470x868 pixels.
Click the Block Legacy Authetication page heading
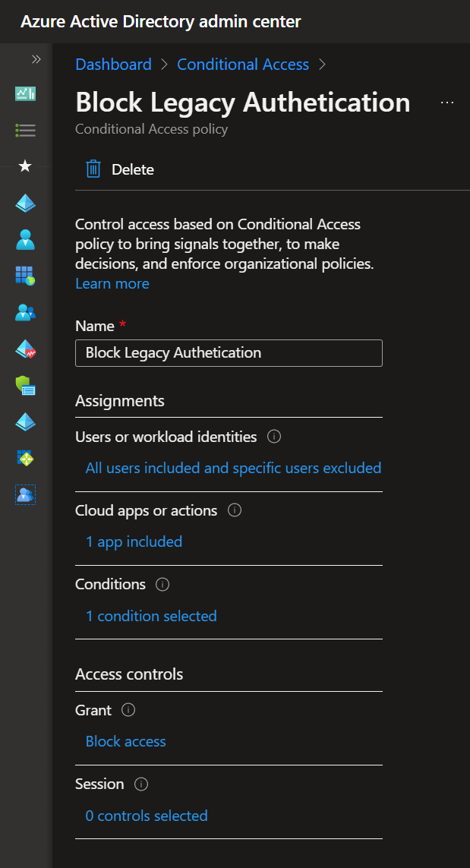[243, 103]
